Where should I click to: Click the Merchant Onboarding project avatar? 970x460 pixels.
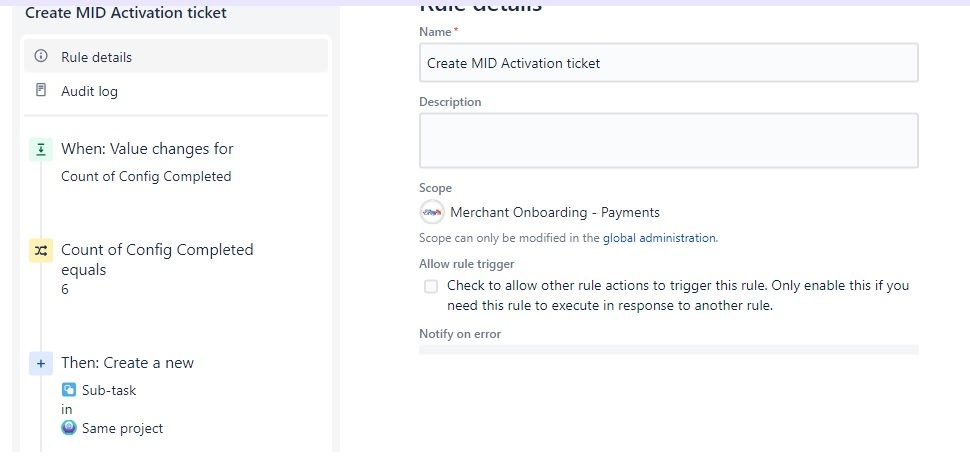pyautogui.click(x=432, y=212)
